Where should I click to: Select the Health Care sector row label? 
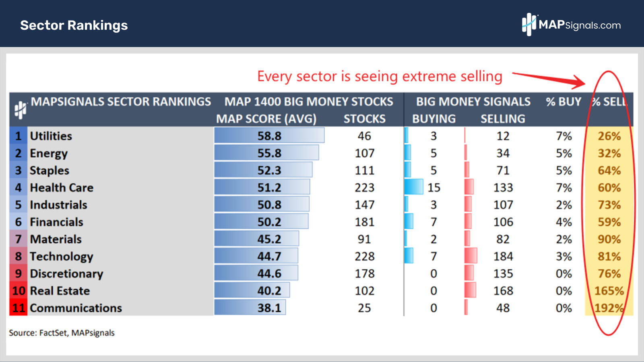click(x=62, y=188)
